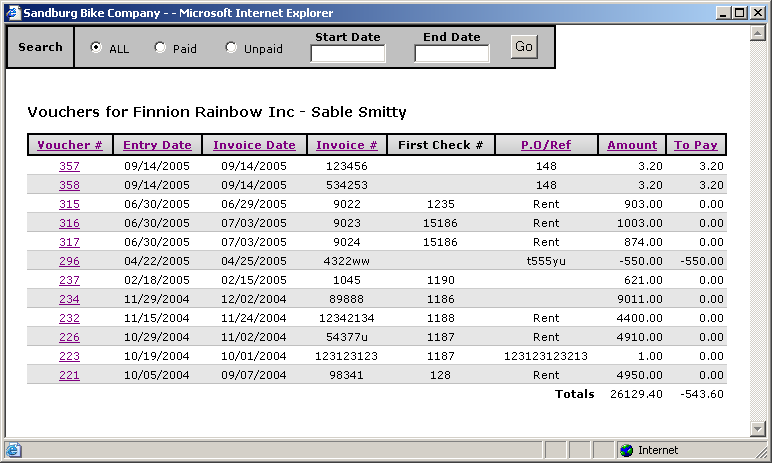Viewport: 772px width, 463px height.
Task: Select the ALL radio button
Action: (96, 48)
